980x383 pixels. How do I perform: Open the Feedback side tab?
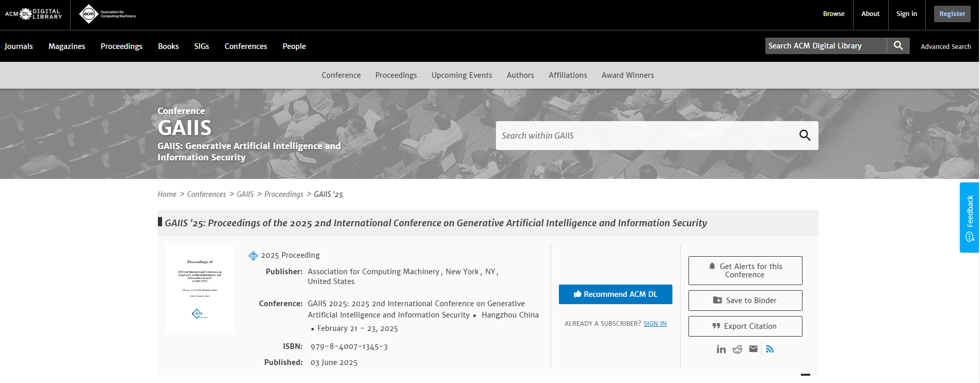pos(969,217)
